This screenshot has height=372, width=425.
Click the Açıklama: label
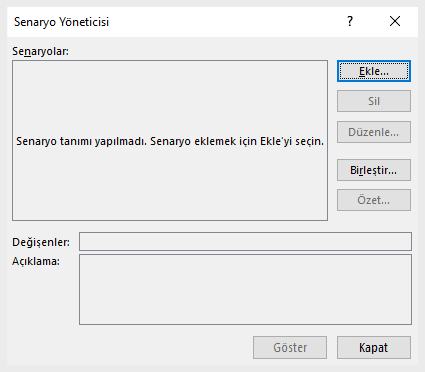coord(36,261)
